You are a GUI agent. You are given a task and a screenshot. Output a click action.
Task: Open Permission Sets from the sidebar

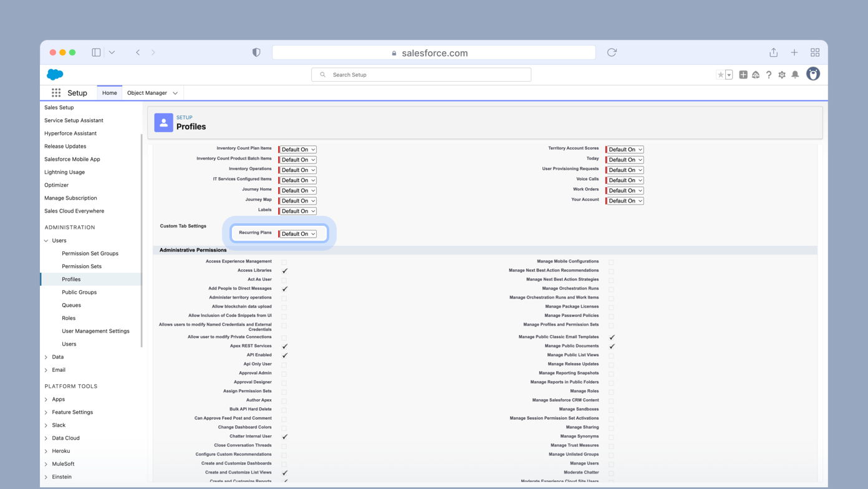click(82, 266)
